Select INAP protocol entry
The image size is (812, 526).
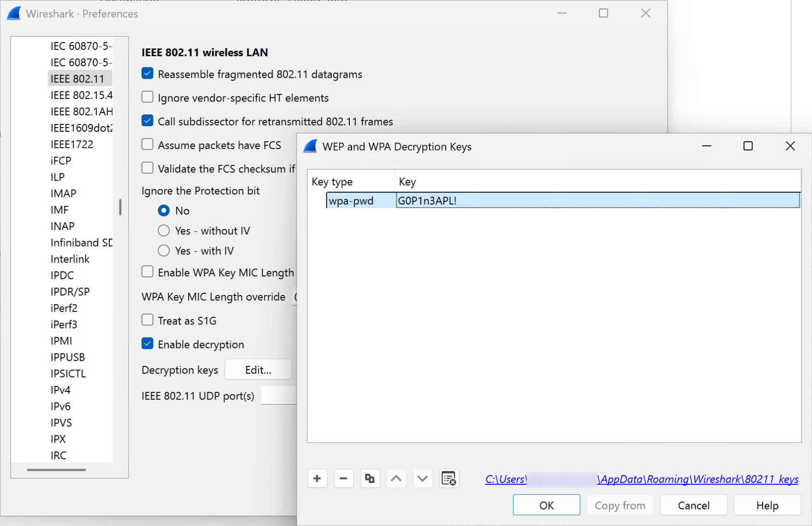click(x=63, y=226)
